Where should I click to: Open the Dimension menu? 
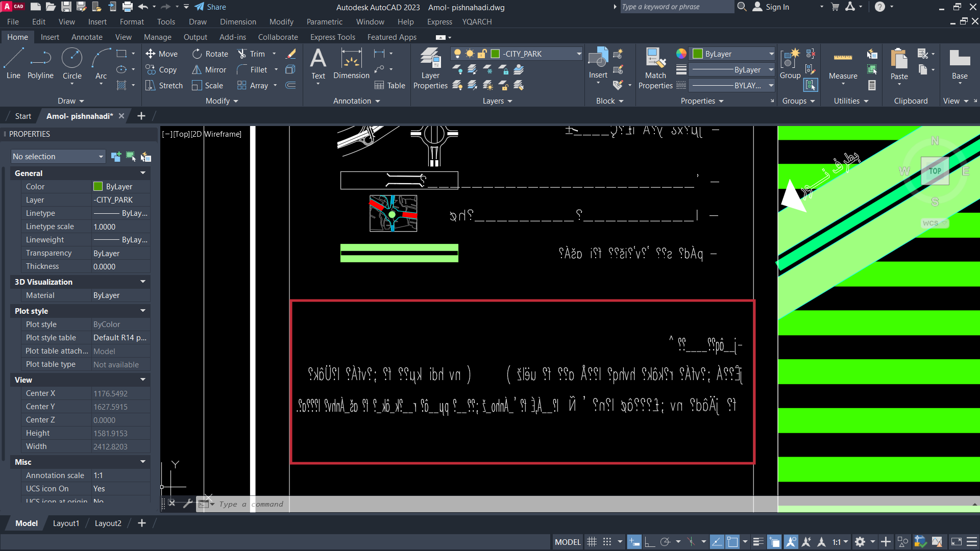pos(238,21)
